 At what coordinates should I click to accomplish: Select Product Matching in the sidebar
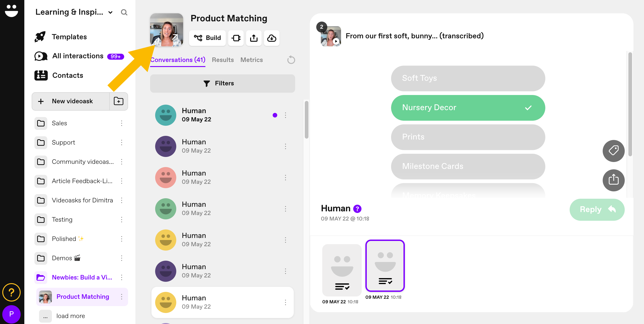pyautogui.click(x=82, y=296)
